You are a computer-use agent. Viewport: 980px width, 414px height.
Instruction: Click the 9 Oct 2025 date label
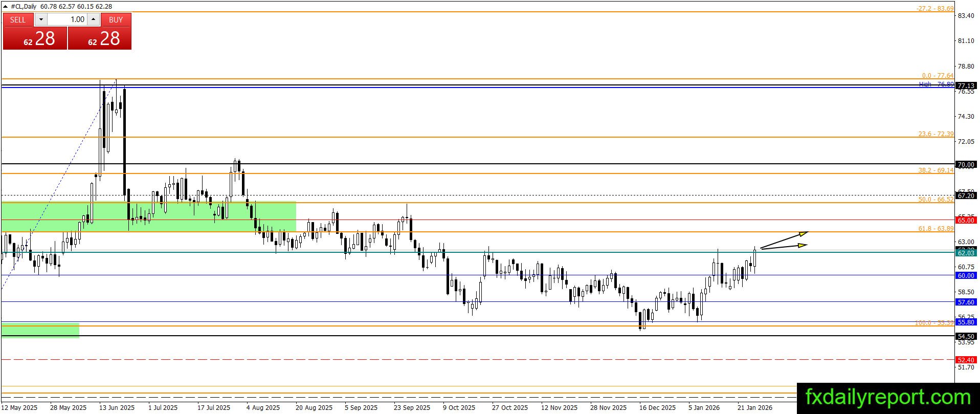(x=459, y=408)
